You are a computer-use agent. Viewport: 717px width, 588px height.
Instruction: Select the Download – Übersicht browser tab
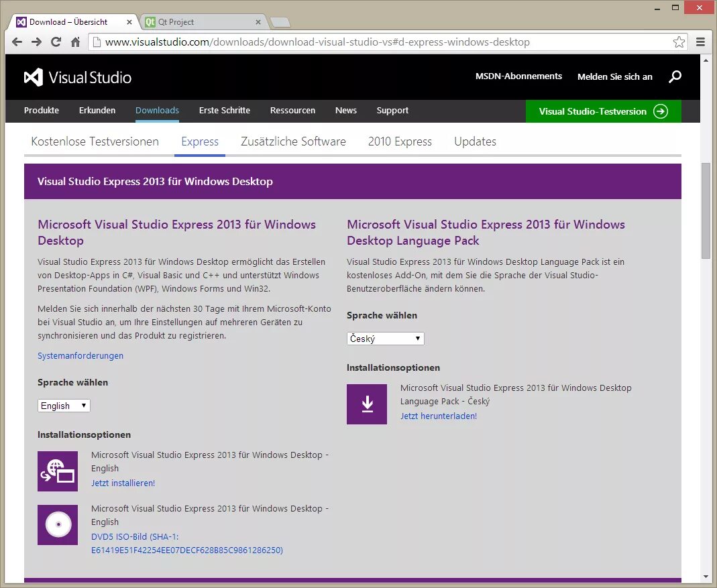[73, 22]
